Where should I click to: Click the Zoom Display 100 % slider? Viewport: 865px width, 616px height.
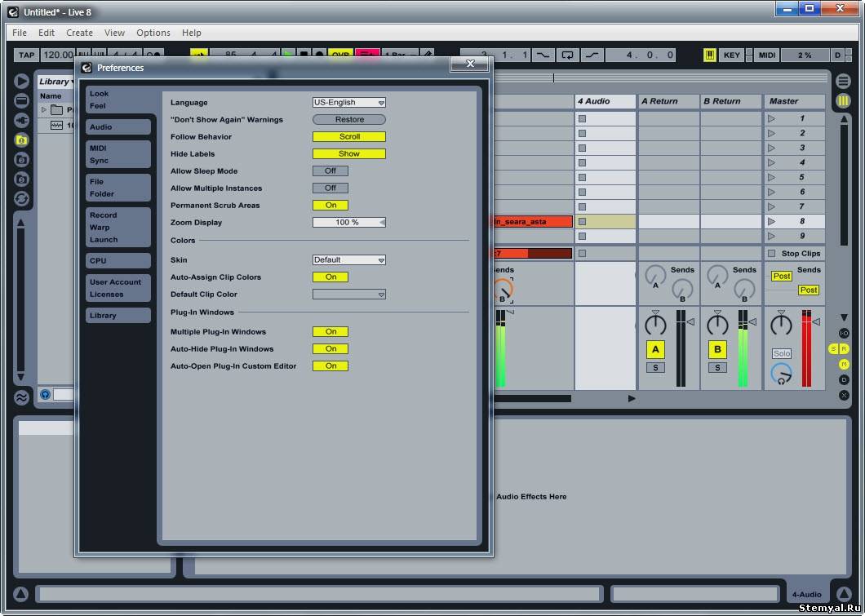[349, 222]
